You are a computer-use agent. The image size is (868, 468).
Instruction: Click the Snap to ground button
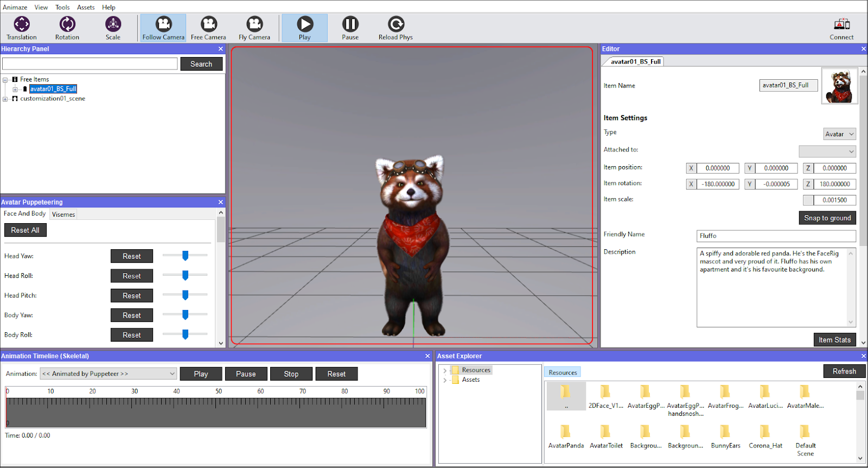[827, 218]
